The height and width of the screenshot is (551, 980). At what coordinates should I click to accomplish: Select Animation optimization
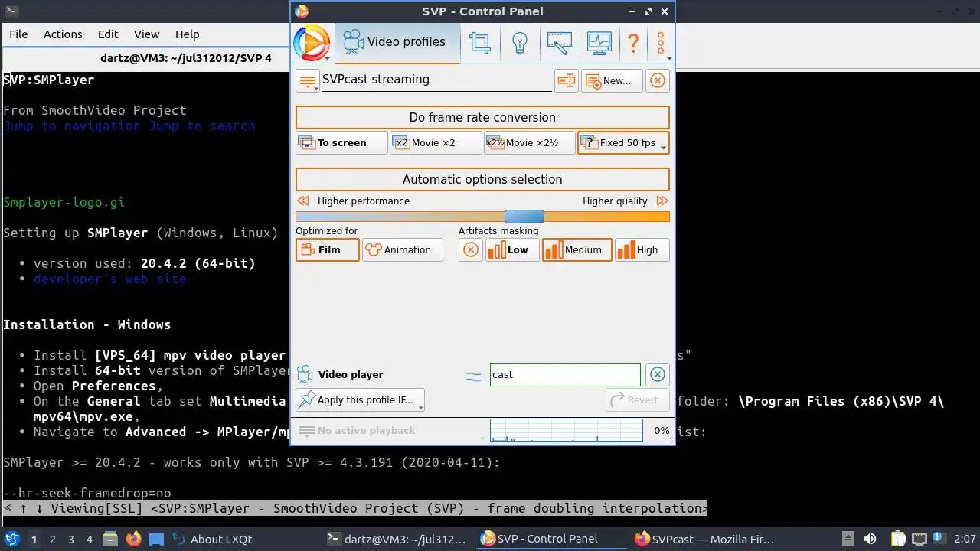click(x=402, y=249)
